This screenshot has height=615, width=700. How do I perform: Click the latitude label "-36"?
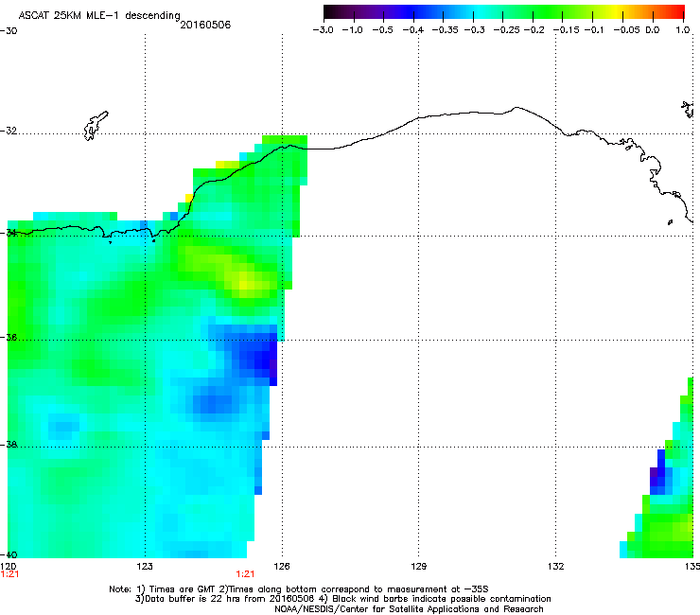tap(9, 337)
